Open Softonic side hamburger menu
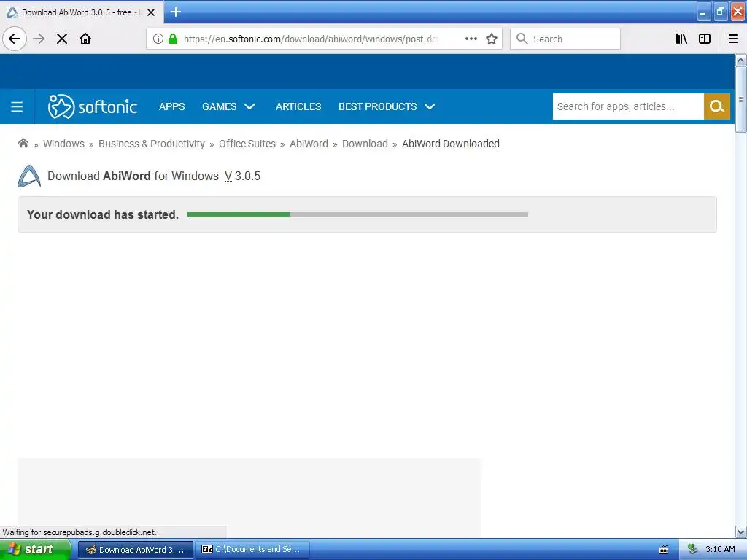 (x=17, y=106)
